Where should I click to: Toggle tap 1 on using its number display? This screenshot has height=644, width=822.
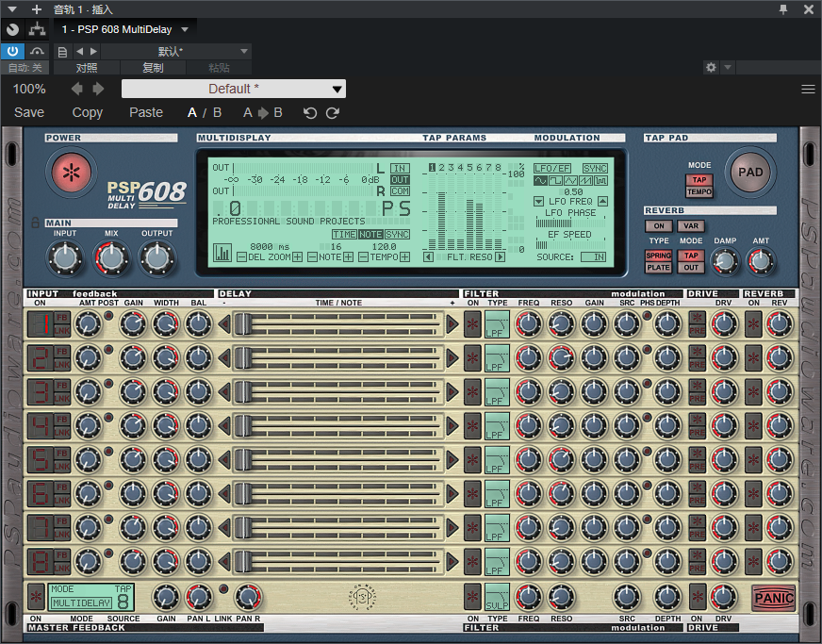41,324
